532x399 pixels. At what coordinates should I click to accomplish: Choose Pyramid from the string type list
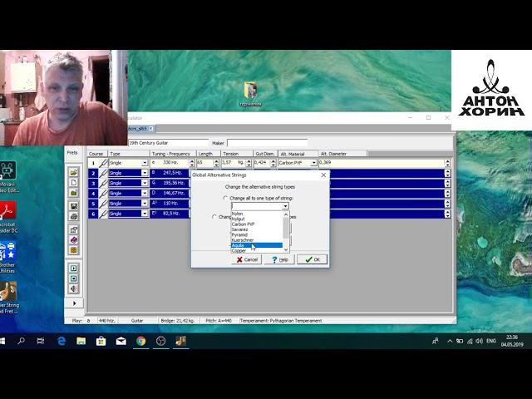[x=257, y=234]
